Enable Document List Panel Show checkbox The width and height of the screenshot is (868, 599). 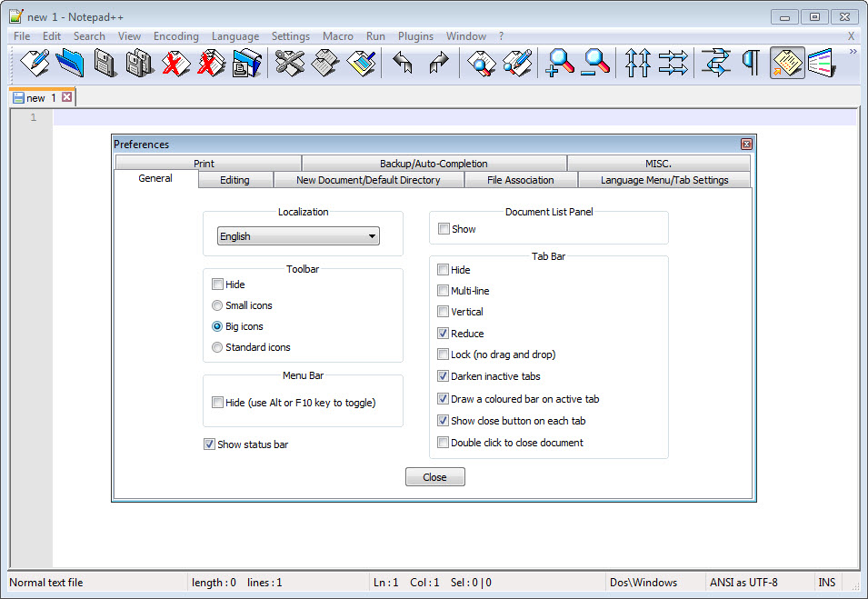pyautogui.click(x=444, y=229)
